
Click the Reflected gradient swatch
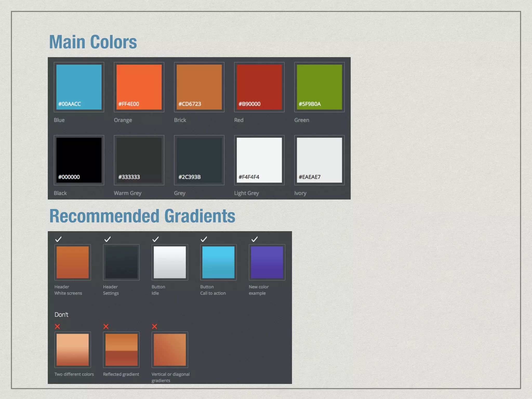click(121, 350)
